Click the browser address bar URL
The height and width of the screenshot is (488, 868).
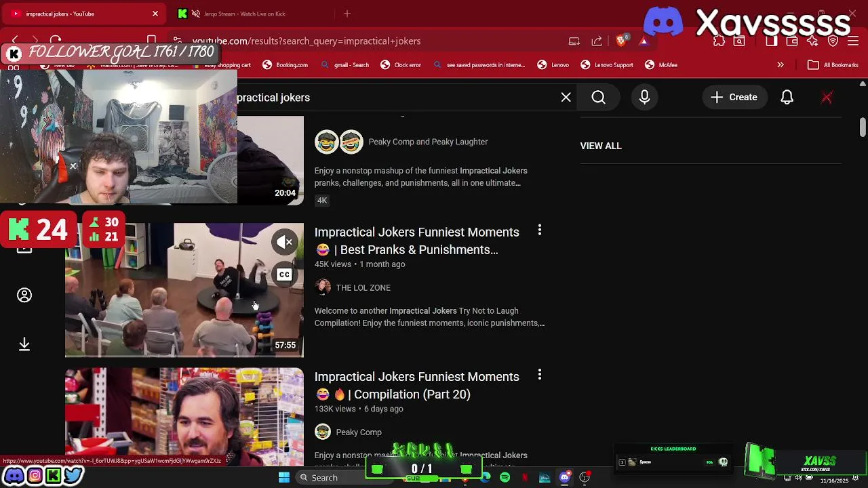(307, 41)
